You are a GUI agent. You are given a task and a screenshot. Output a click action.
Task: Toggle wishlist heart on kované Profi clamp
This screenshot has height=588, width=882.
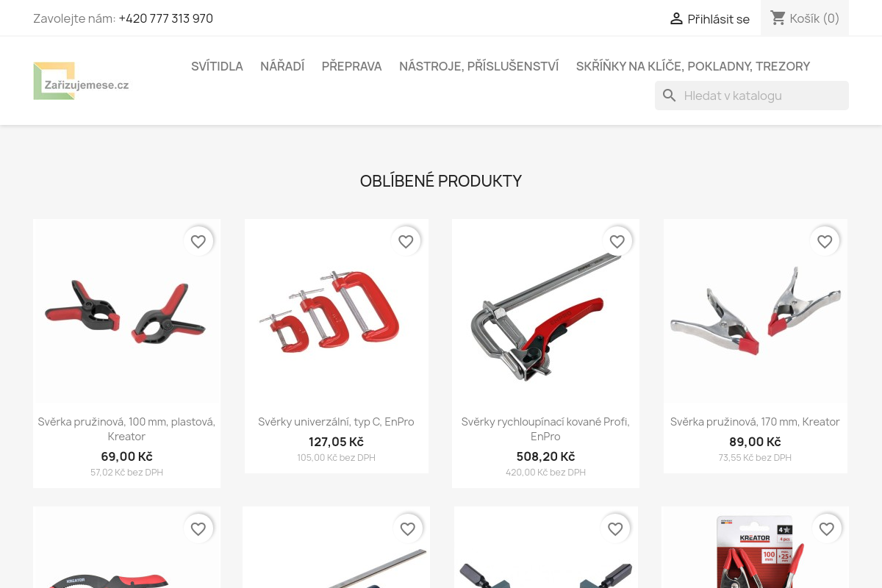[617, 241]
